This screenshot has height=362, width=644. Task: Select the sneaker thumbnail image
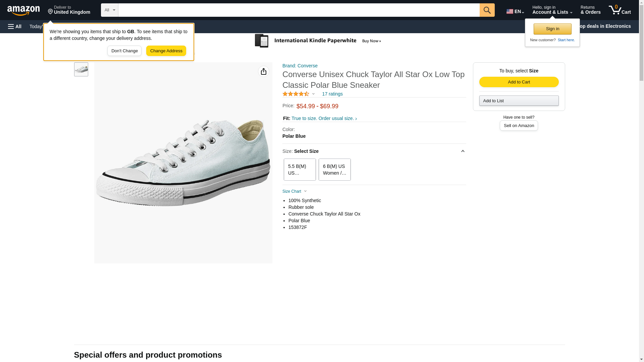click(x=81, y=69)
